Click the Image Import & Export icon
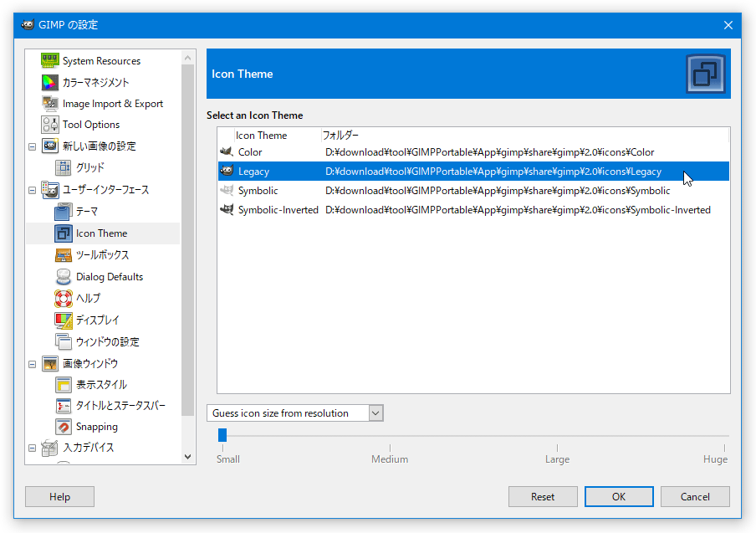 point(50,104)
